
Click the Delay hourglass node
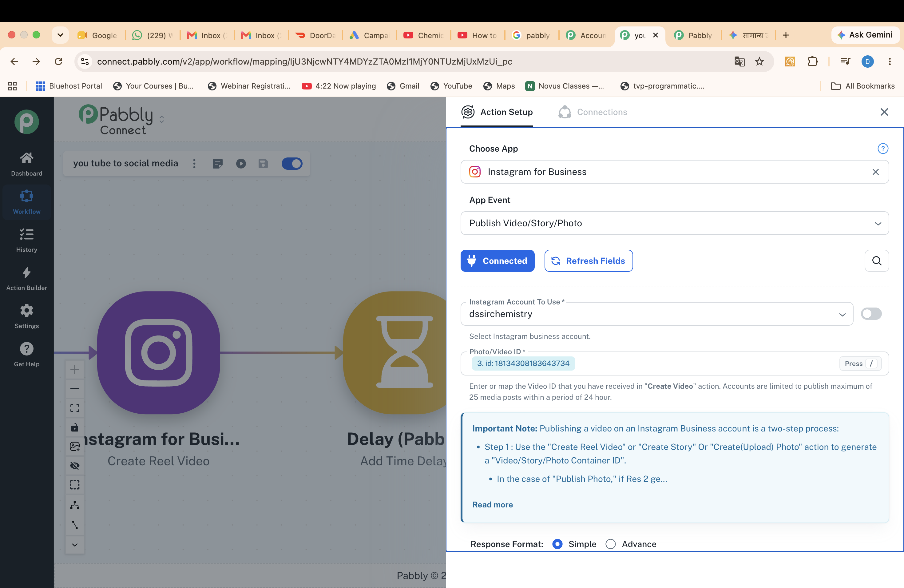click(x=395, y=352)
